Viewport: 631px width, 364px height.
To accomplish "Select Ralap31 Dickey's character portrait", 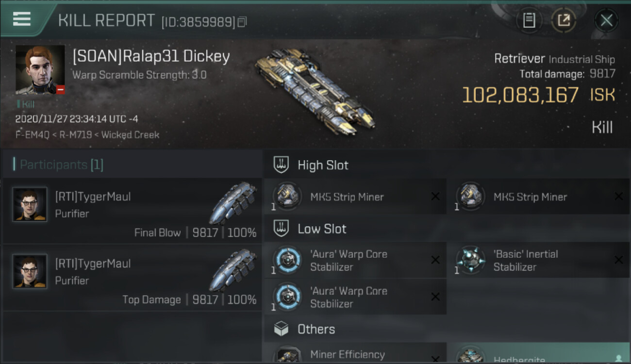I will coord(40,70).
